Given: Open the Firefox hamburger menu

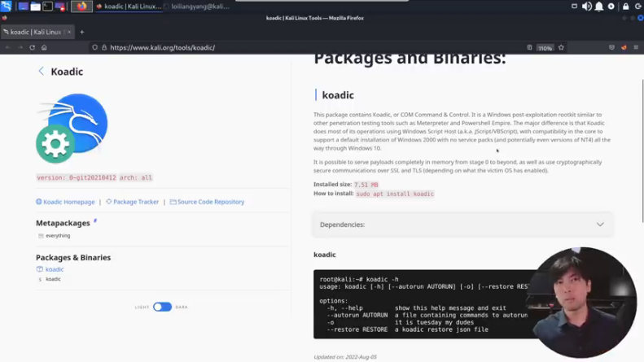Looking at the screenshot, I should tap(636, 48).
